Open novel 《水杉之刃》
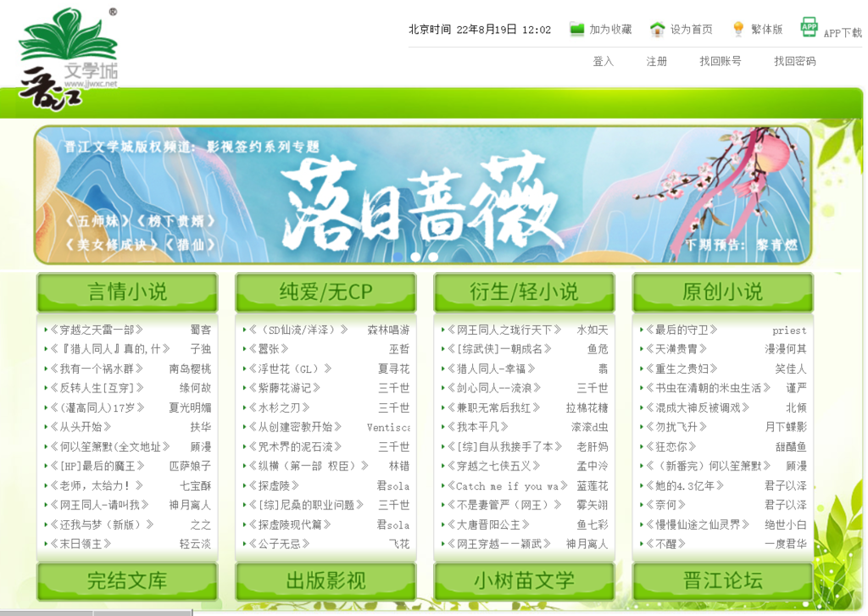868x616 pixels. coord(280,408)
